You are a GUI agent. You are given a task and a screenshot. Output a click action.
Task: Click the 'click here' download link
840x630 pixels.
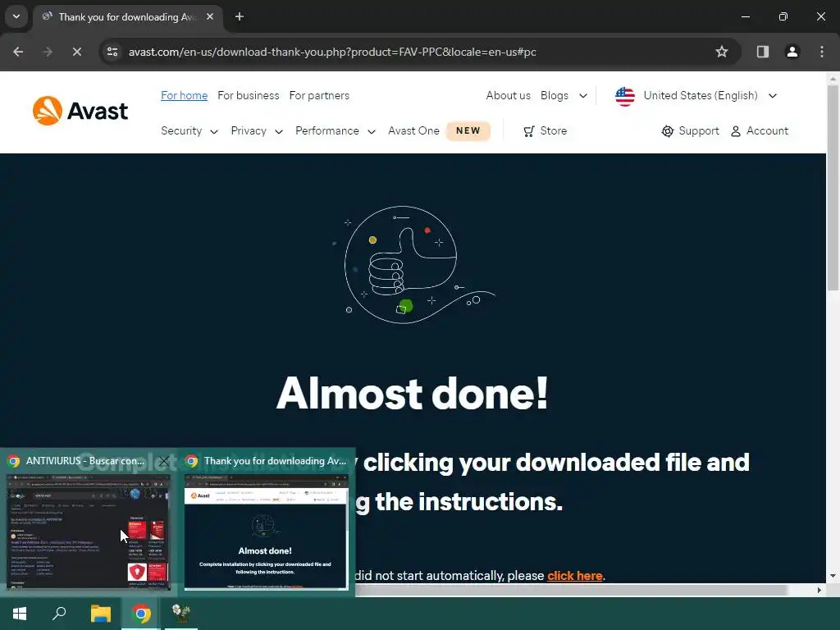575,575
